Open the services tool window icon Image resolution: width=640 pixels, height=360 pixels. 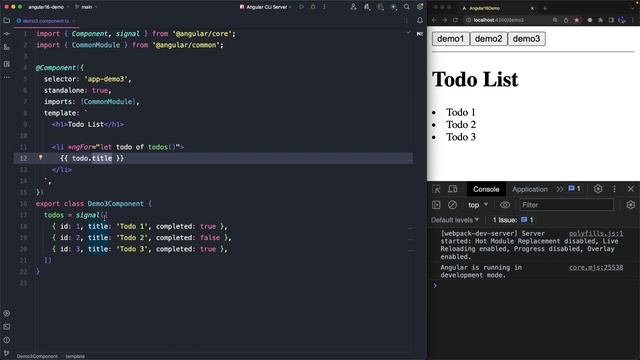coord(7,313)
